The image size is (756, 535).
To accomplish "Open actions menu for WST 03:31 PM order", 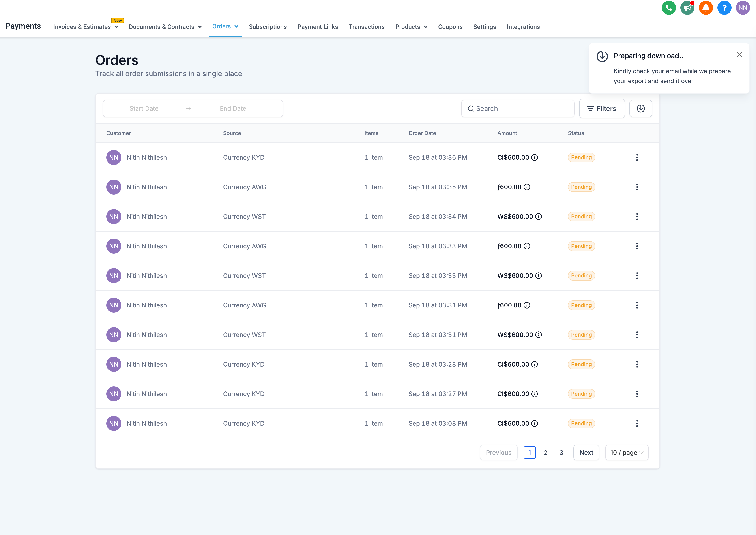I will point(637,335).
